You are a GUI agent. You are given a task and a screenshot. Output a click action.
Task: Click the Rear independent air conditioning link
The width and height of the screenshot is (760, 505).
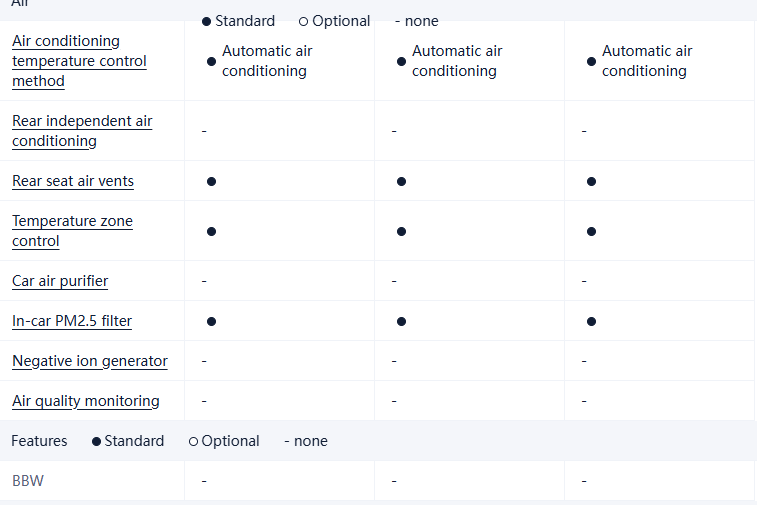(x=82, y=131)
